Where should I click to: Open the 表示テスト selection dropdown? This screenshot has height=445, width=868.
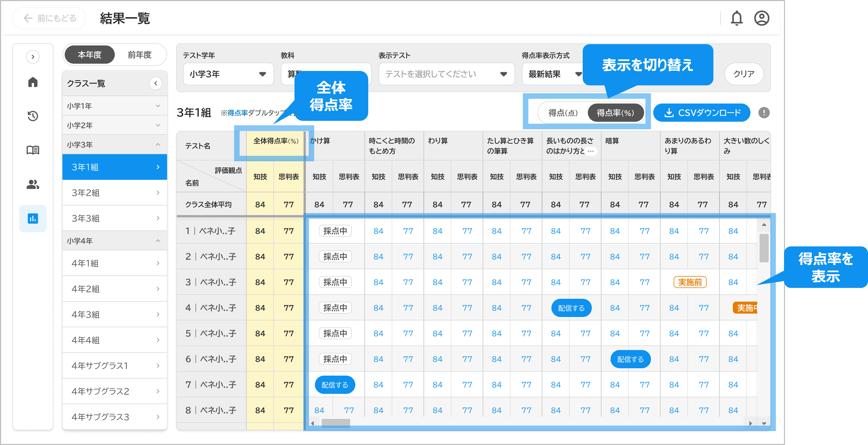point(446,74)
